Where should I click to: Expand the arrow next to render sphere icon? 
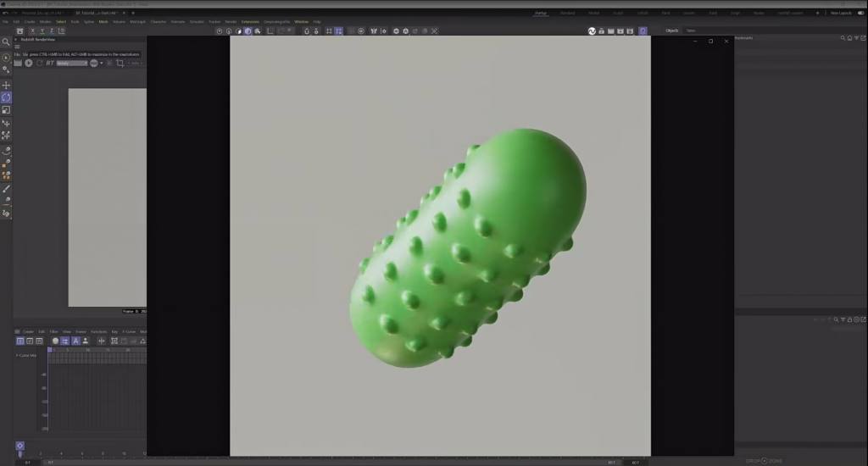click(102, 63)
